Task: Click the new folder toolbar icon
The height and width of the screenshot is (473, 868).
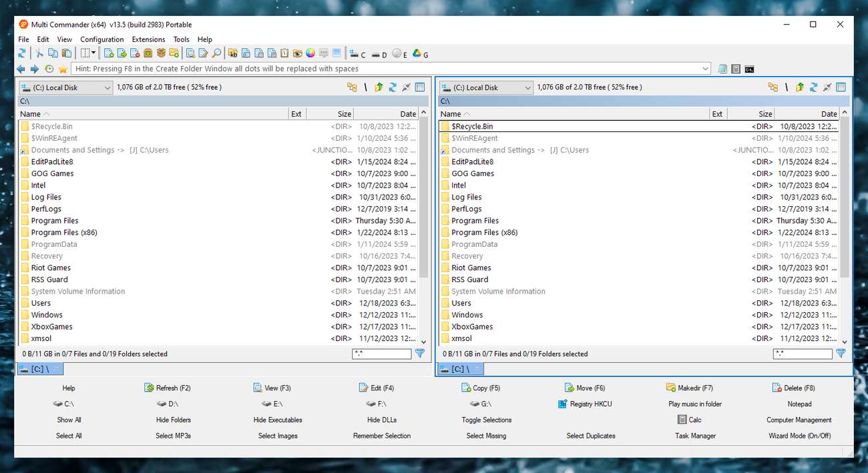Action: pyautogui.click(x=174, y=53)
